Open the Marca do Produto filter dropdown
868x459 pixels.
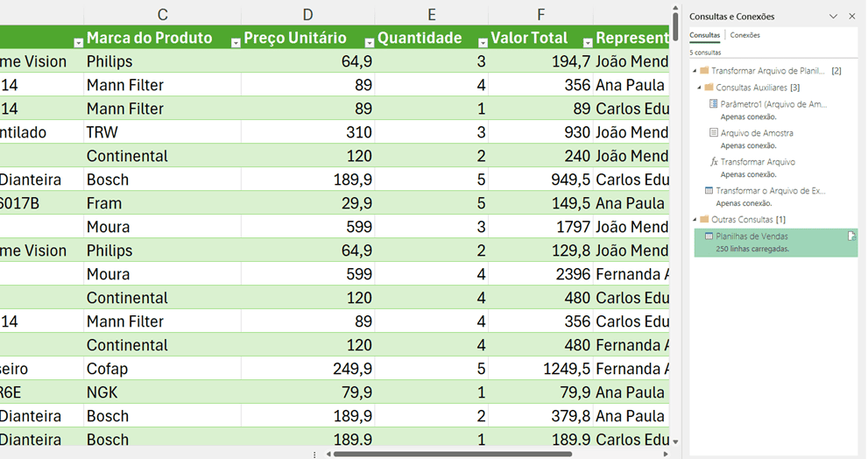pos(235,42)
